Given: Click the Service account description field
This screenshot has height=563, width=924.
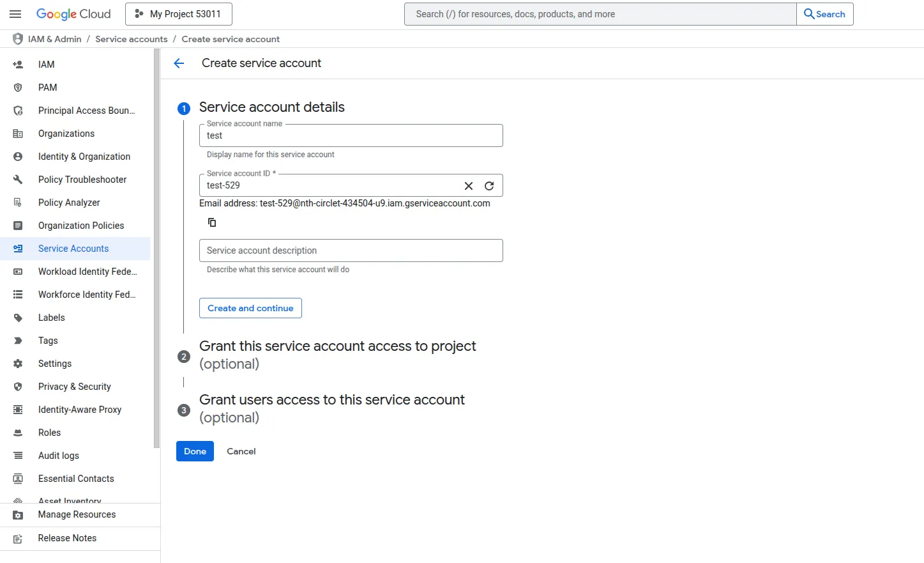Looking at the screenshot, I should pos(351,251).
